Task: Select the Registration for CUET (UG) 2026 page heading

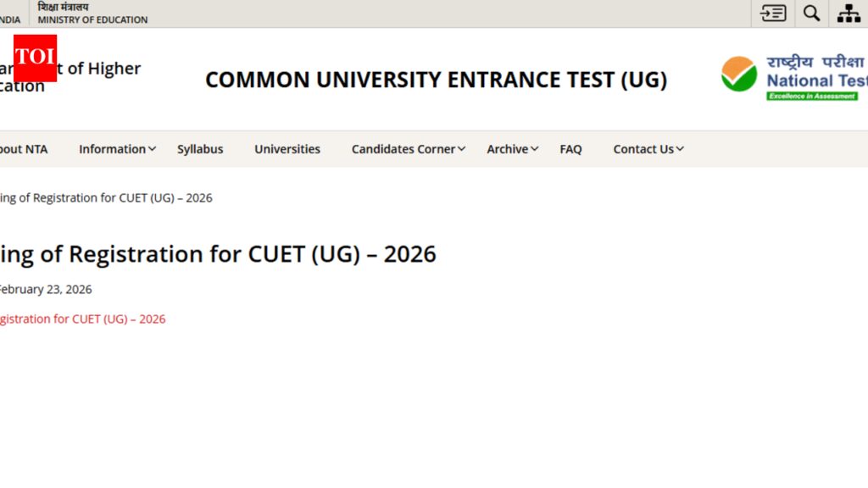Action: click(x=218, y=253)
